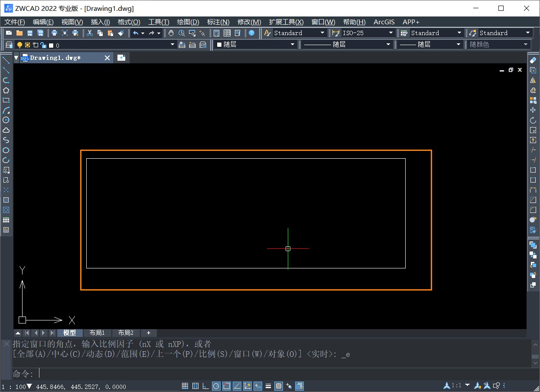The height and width of the screenshot is (392, 540).
Task: Select the Revision Cloud tool
Action: [6, 130]
